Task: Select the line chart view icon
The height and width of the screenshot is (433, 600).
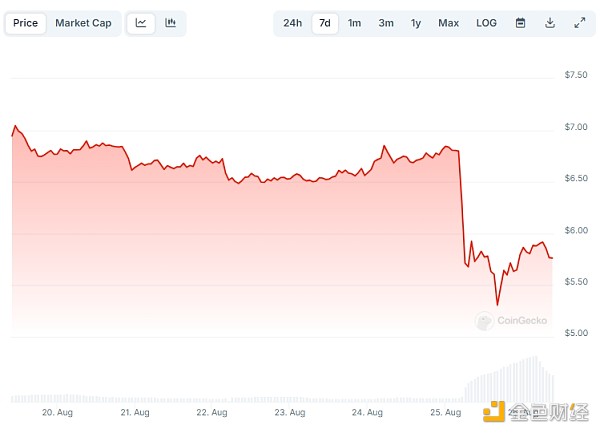Action: (141, 23)
